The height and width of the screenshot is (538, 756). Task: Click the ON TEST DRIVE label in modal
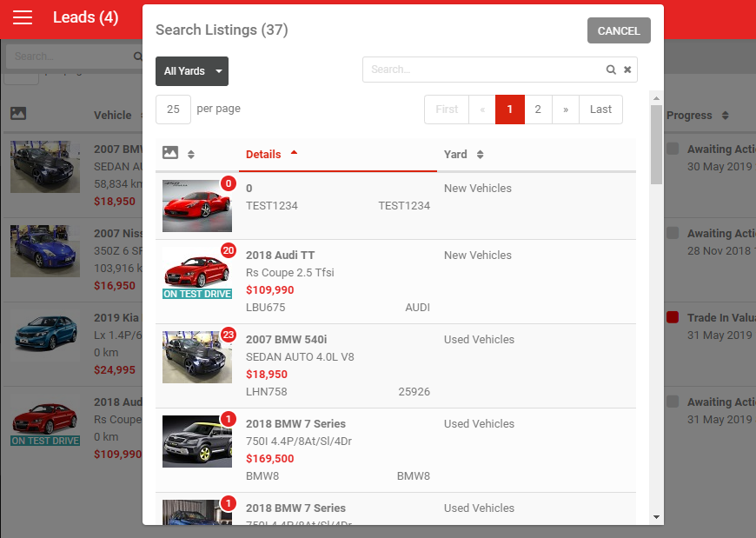tap(197, 294)
